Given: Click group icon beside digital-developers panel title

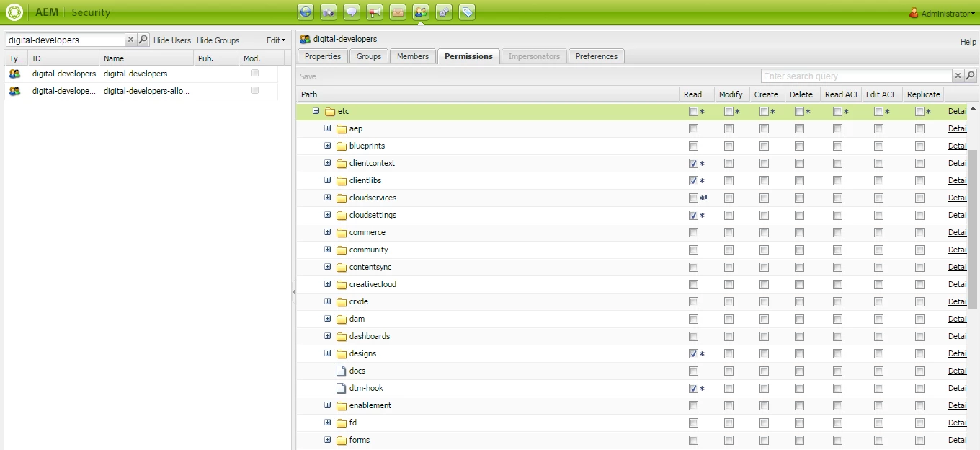Looking at the screenshot, I should pyautogui.click(x=306, y=39).
